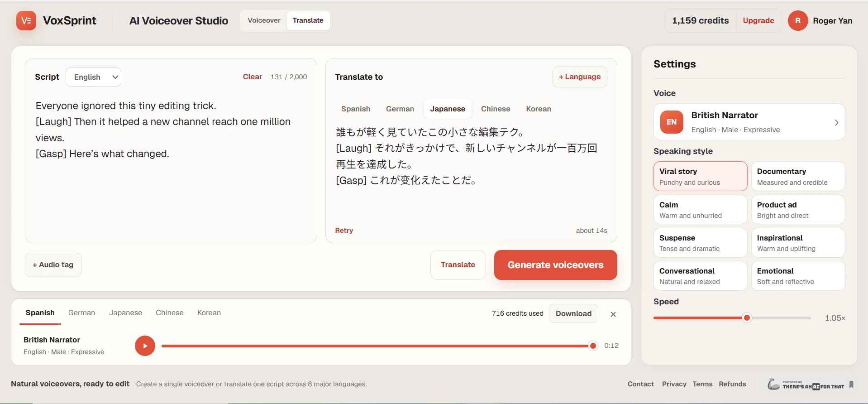Image resolution: width=868 pixels, height=404 pixels.
Task: Open the Korean voiceover result tab
Action: click(x=209, y=313)
